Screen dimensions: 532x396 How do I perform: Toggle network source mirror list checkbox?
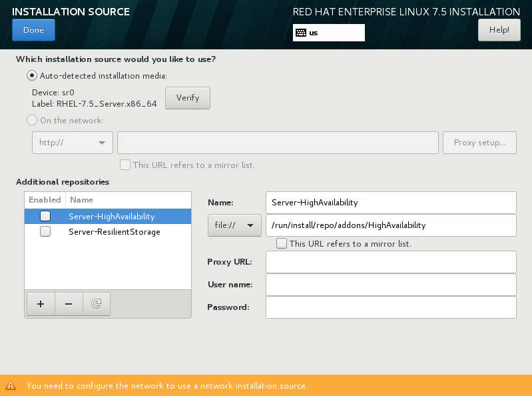(x=125, y=165)
